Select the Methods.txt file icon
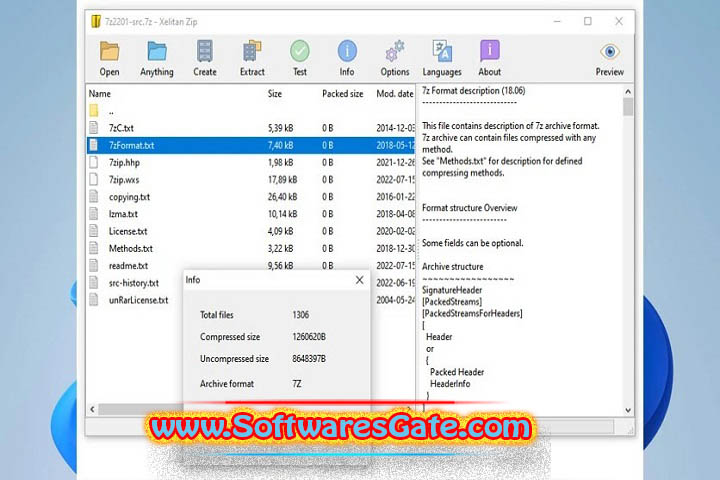 [x=94, y=248]
